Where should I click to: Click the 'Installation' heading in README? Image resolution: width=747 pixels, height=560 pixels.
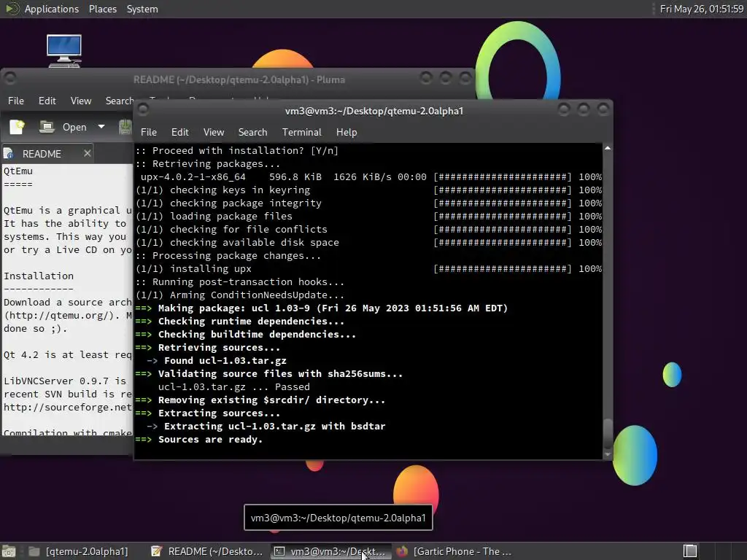coord(39,276)
